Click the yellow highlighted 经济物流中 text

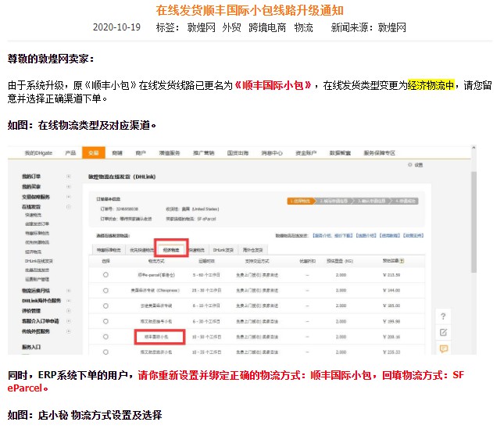431,85
